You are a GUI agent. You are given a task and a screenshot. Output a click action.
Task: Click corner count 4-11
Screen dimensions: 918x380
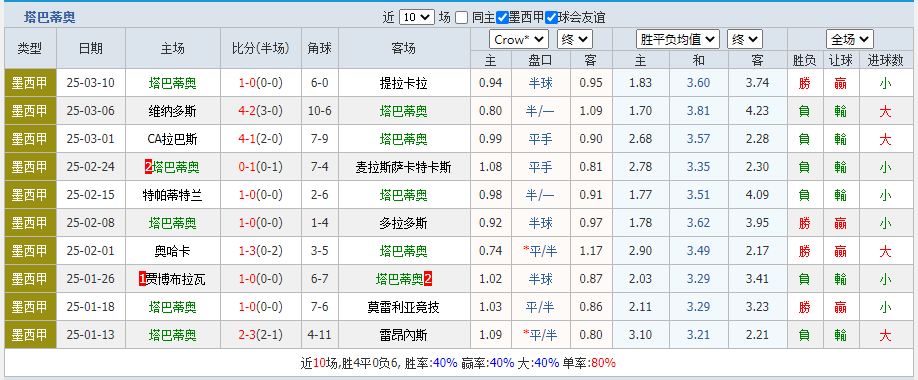(x=320, y=335)
